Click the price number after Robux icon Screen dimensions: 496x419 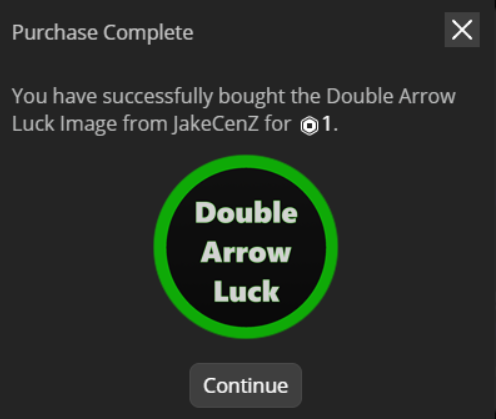pos(327,124)
